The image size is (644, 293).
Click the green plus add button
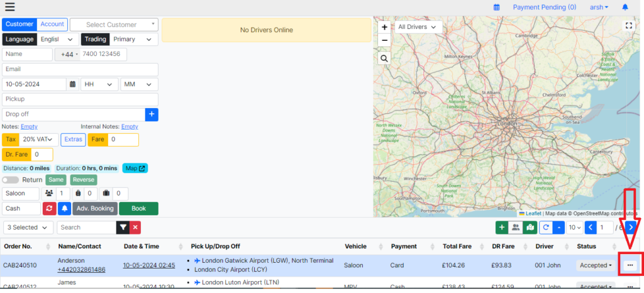pos(502,228)
